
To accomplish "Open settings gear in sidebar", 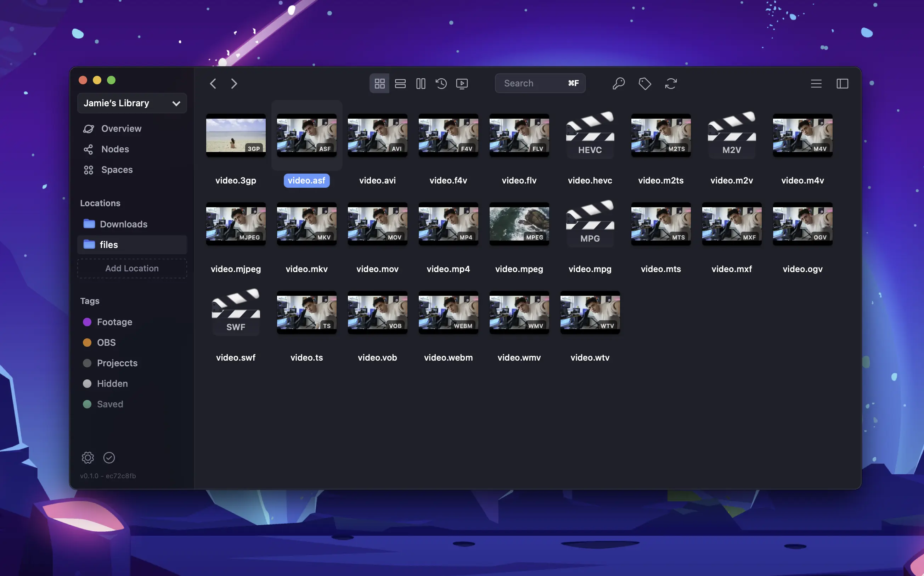I will 88,458.
